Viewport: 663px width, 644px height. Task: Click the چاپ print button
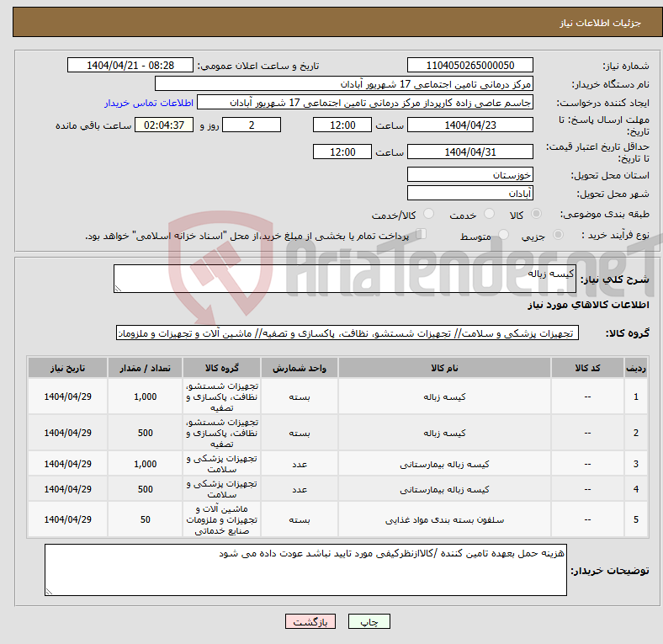(369, 621)
